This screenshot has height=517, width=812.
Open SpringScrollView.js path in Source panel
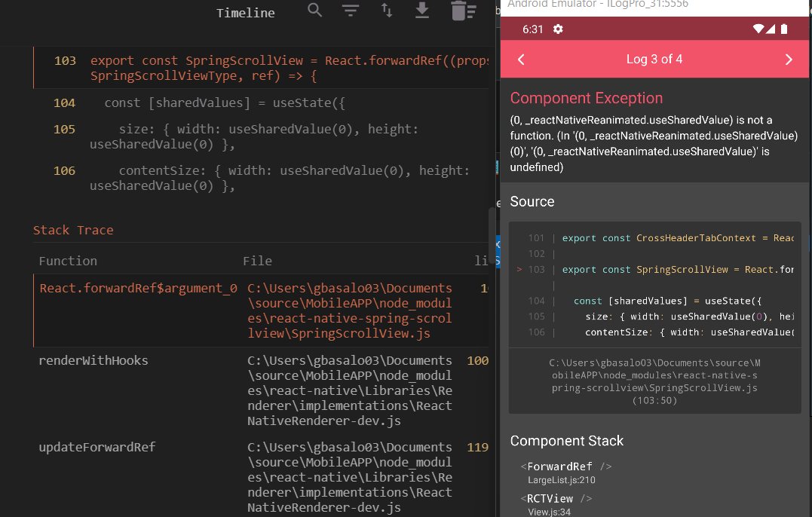pyautogui.click(x=654, y=381)
